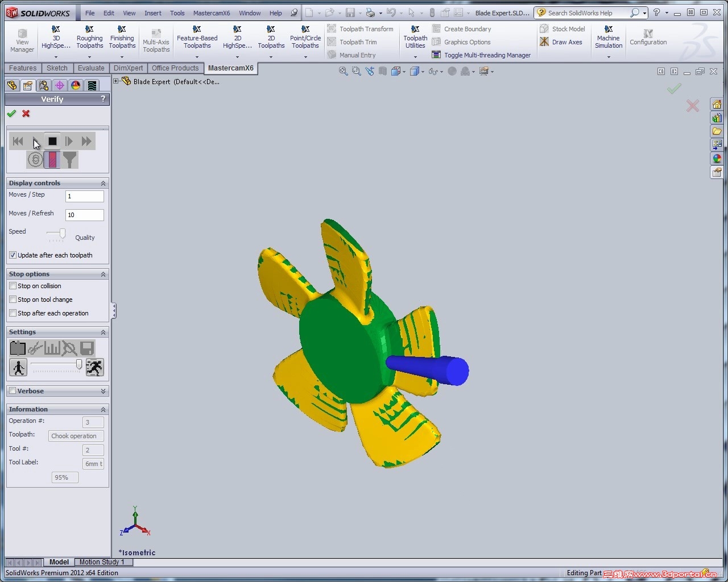728x582 pixels.
Task: Click the Point/Circle Toolpaths button
Action: tap(305, 38)
